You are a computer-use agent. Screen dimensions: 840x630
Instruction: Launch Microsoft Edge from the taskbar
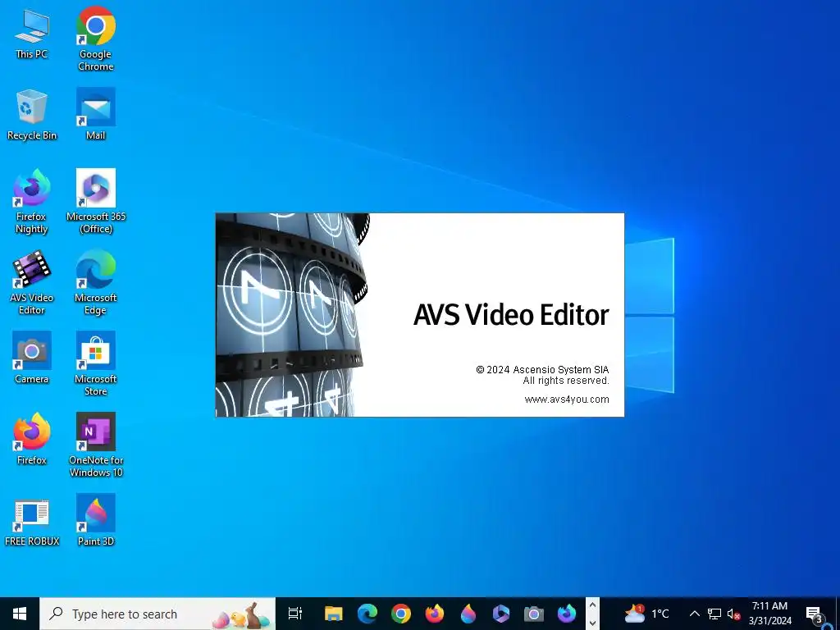click(367, 614)
